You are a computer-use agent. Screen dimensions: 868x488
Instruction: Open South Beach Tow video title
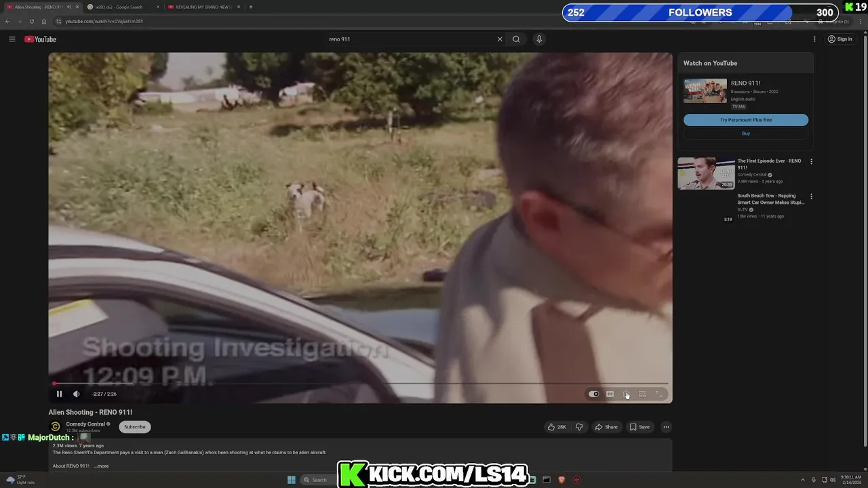pos(770,199)
